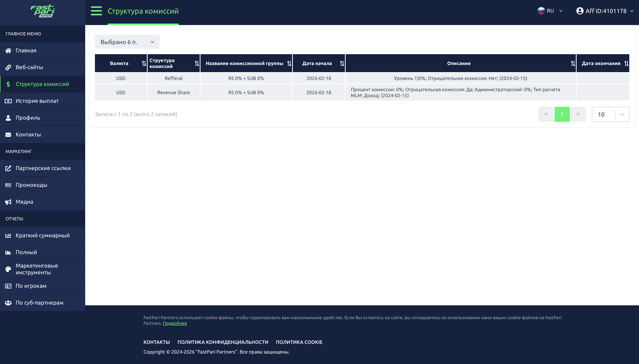Click the FastPari Partners logo
Image resolution: width=639 pixels, height=364 pixels.
tap(42, 11)
